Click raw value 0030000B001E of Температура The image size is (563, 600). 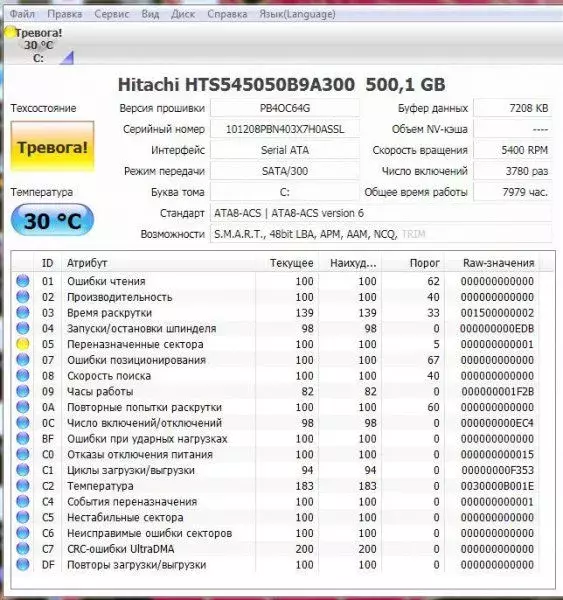pyautogui.click(x=497, y=486)
